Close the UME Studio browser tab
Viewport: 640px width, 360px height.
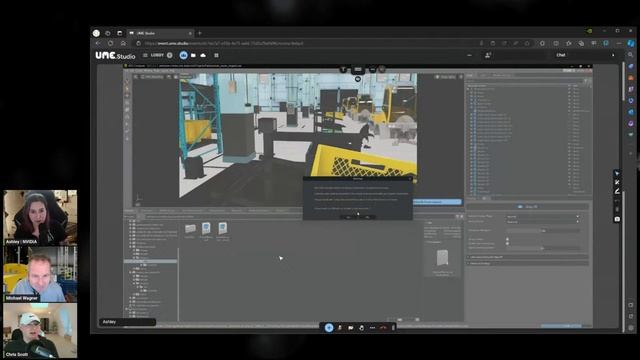pyautogui.click(x=190, y=33)
